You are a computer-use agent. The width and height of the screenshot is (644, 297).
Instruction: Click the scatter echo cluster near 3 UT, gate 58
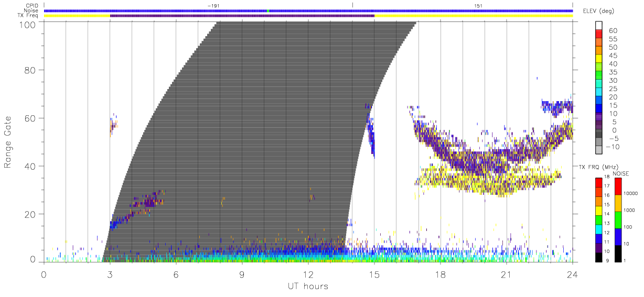(x=113, y=126)
